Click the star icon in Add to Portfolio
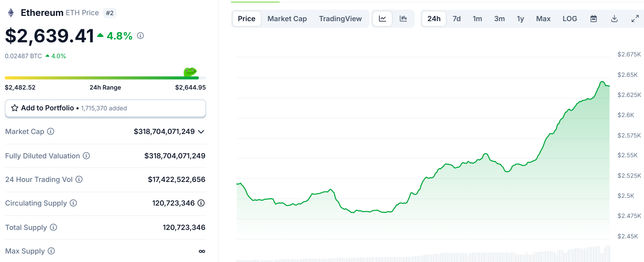The width and height of the screenshot is (644, 262). tap(15, 108)
